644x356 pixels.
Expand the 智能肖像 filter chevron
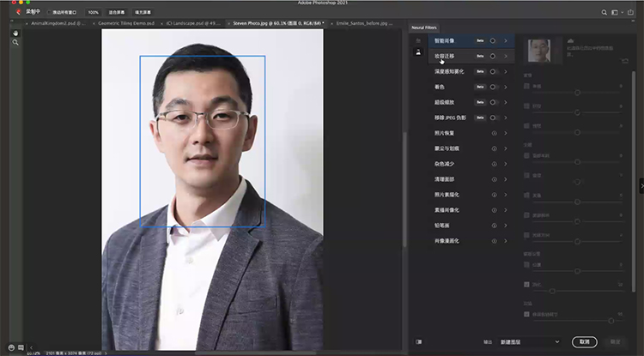pos(506,40)
